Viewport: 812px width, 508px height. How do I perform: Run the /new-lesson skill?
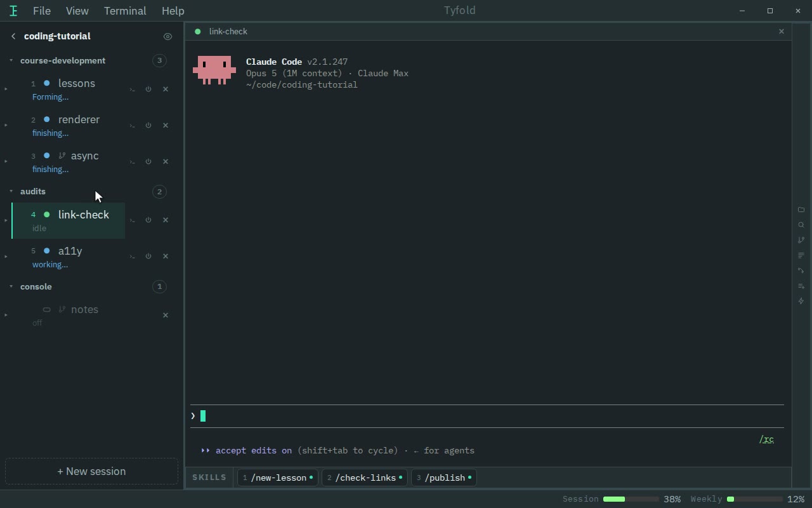[277, 478]
